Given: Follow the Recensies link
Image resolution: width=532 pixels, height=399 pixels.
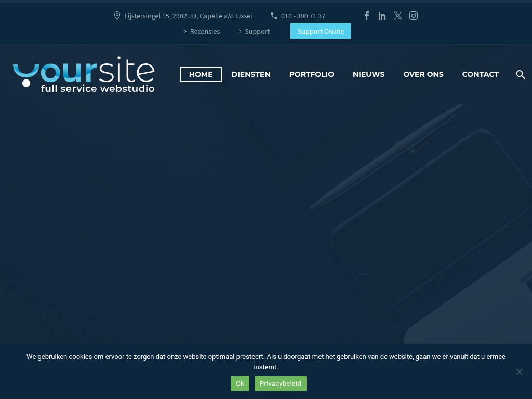Looking at the screenshot, I should [x=205, y=31].
